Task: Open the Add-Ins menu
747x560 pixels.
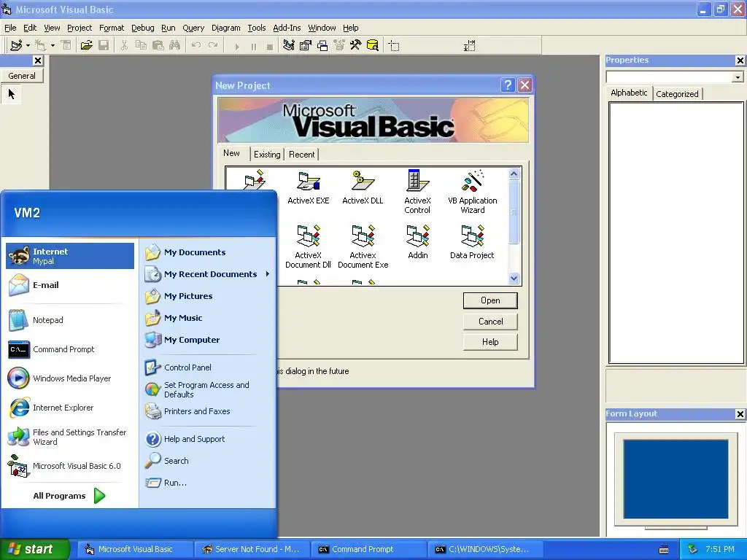Action: click(x=287, y=28)
